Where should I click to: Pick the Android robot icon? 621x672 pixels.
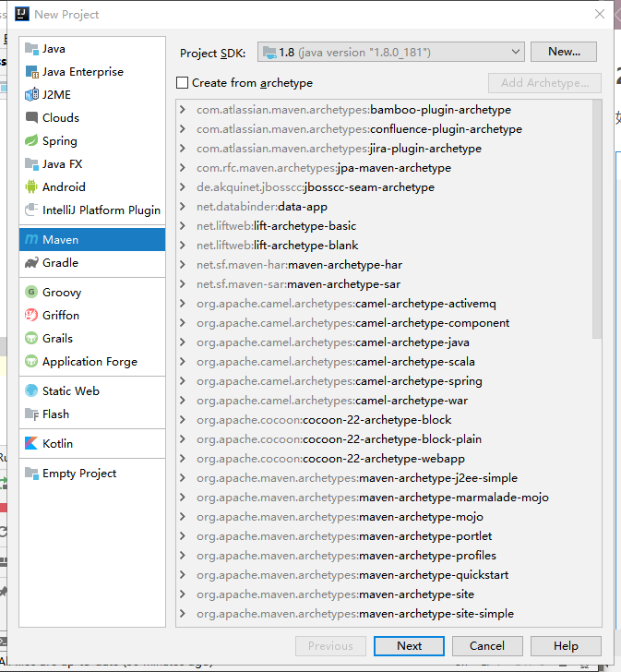pos(31,186)
